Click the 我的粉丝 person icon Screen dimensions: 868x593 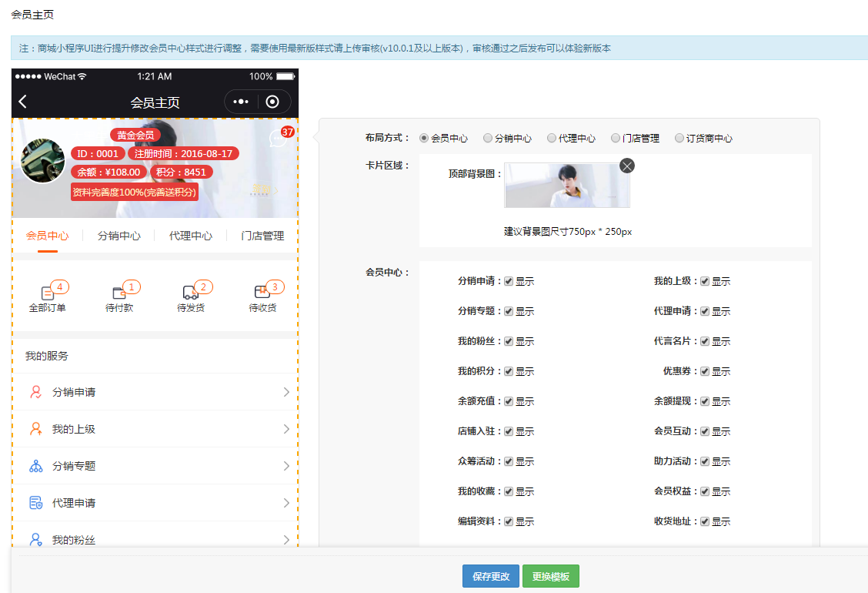tap(36, 540)
